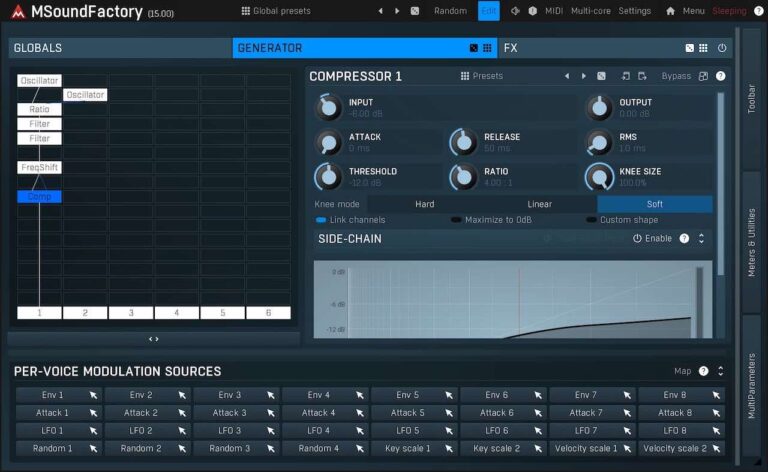Select the FreqShift module in the grid

[39, 168]
